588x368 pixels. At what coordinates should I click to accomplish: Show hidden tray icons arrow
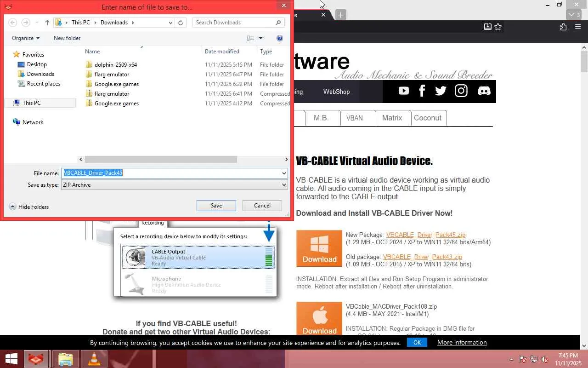511,359
